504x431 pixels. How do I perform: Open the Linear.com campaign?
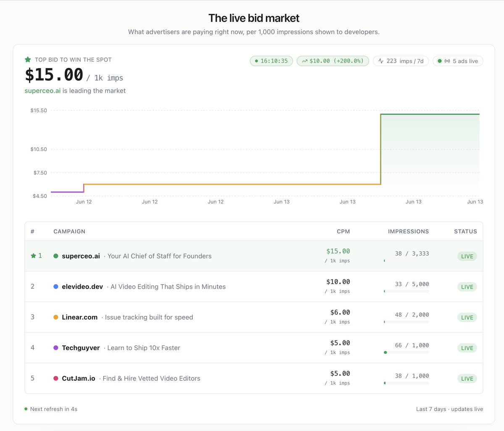pyautogui.click(x=80, y=317)
